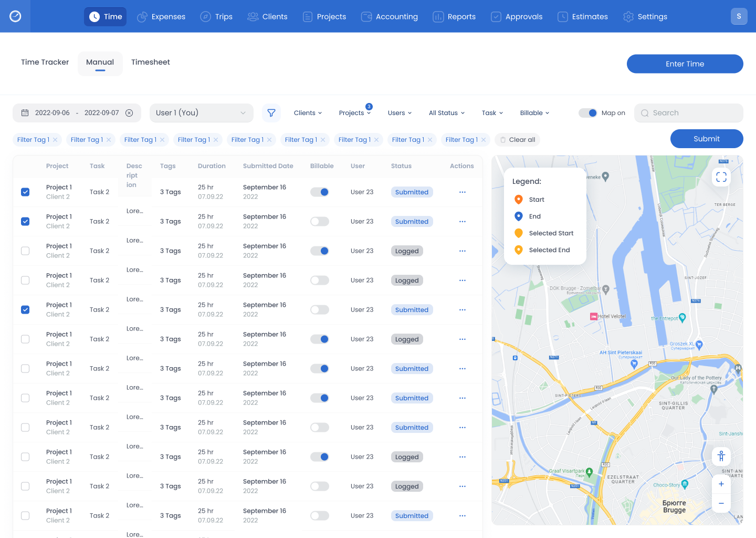Viewport: 756px width, 538px height.
Task: Click the funnel filter icon
Action: pos(271,113)
